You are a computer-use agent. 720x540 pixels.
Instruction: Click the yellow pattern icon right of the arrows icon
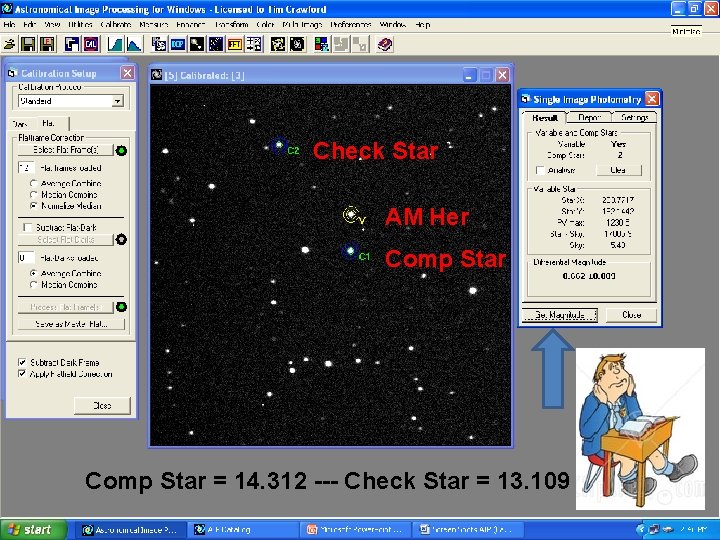[x=278, y=45]
